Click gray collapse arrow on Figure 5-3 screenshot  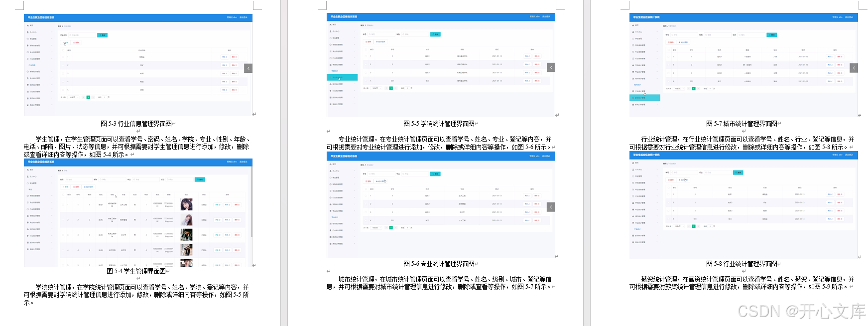coord(248,68)
